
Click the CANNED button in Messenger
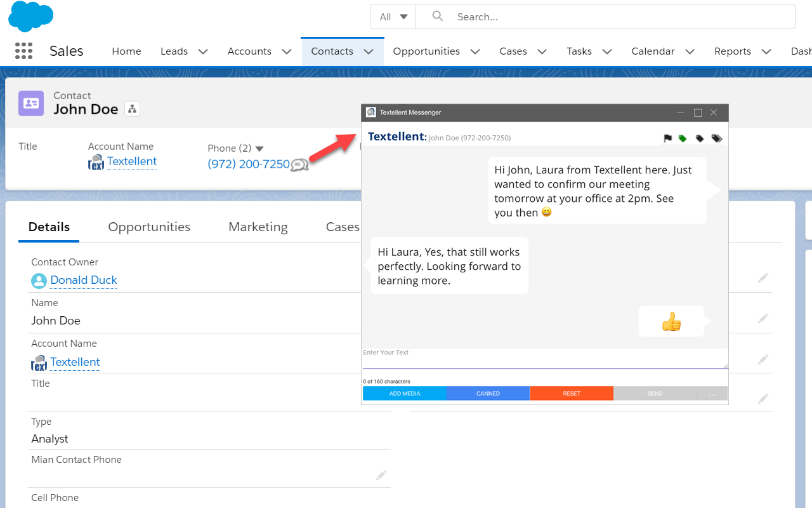point(488,394)
